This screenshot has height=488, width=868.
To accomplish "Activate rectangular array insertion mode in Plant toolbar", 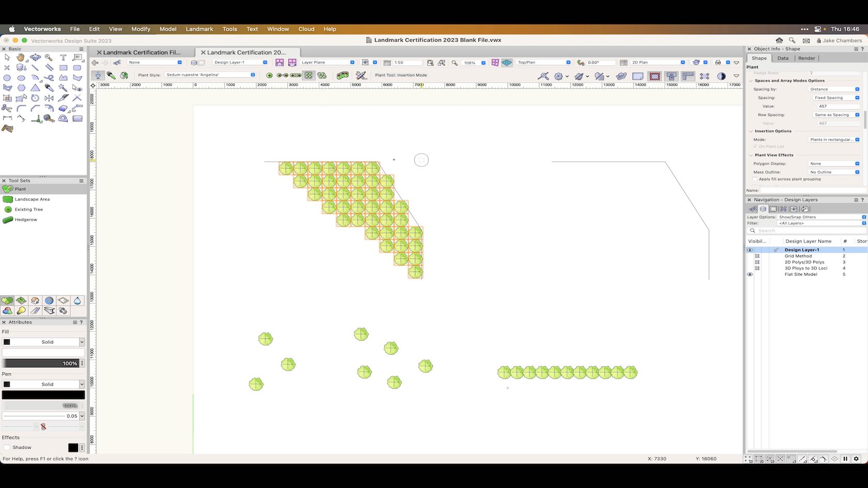I will [308, 75].
